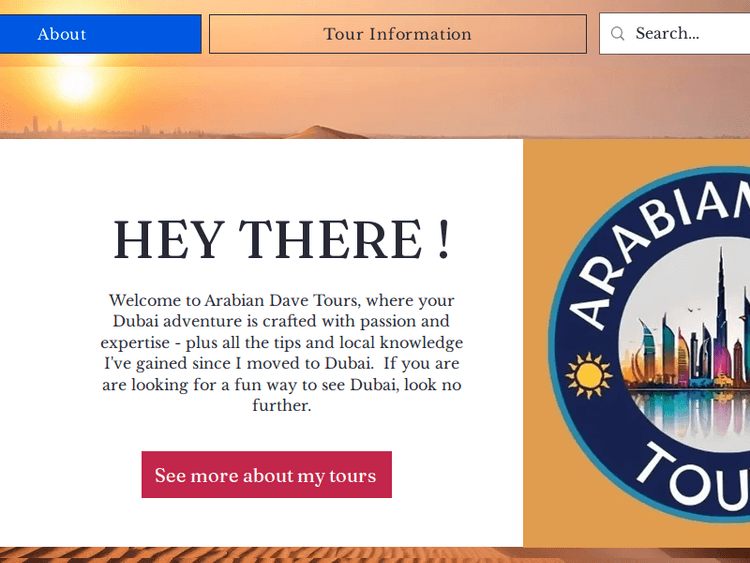Click the sun icon in the logo
The height and width of the screenshot is (563, 750).
click(x=589, y=375)
